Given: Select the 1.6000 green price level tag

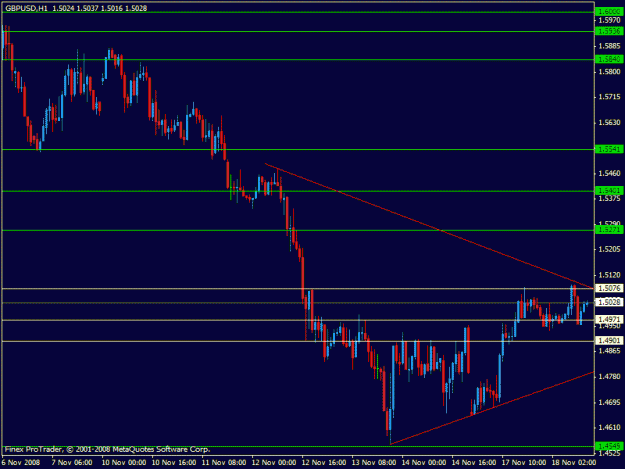Looking at the screenshot, I should tap(609, 12).
